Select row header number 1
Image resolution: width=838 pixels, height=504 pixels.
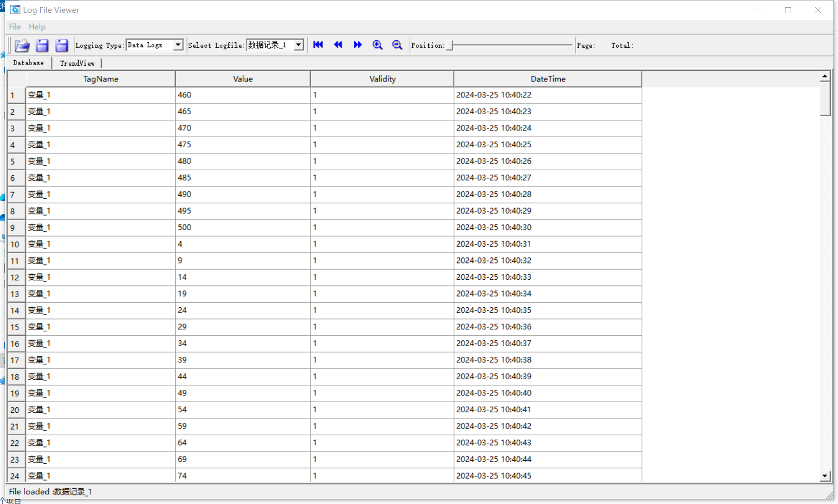[16, 95]
